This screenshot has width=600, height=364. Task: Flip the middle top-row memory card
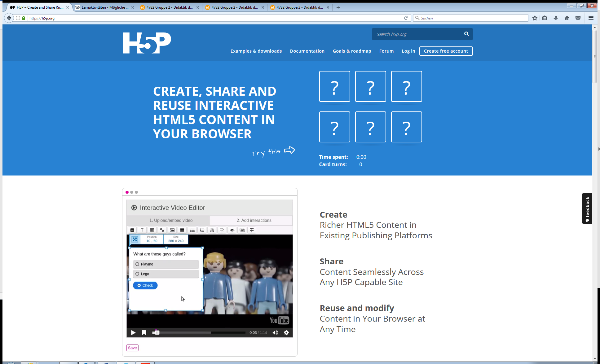[371, 86]
